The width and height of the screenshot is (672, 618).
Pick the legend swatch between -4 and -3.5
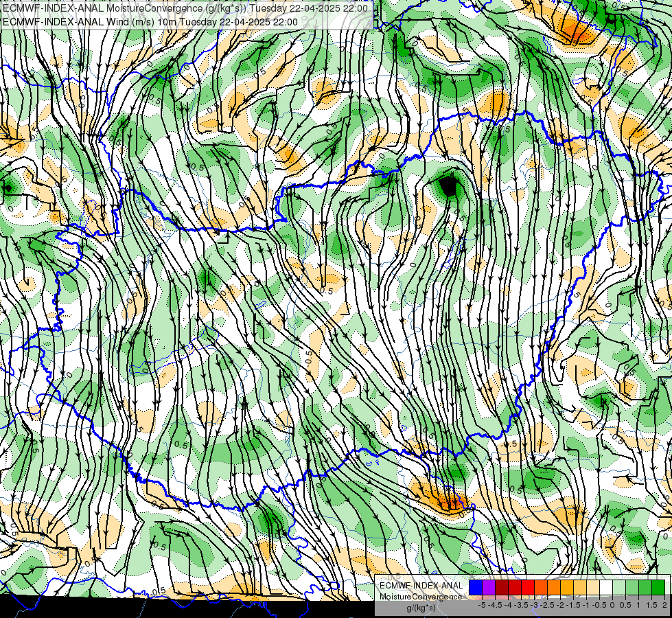pyautogui.click(x=515, y=587)
